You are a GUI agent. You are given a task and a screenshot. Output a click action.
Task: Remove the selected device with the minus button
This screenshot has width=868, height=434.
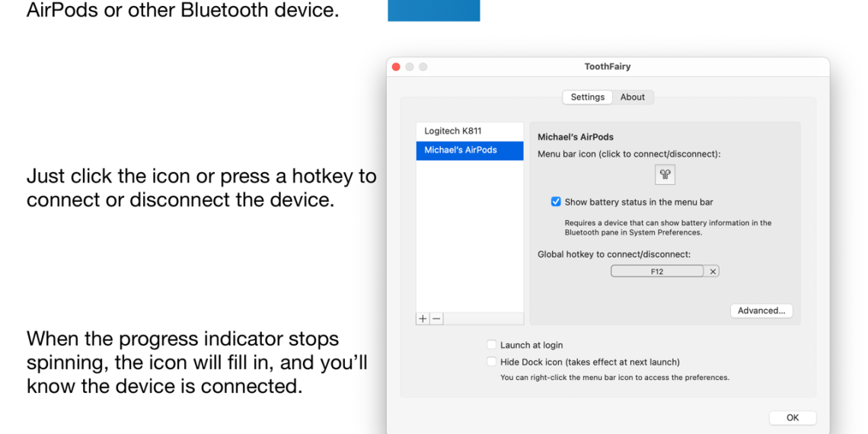point(436,319)
